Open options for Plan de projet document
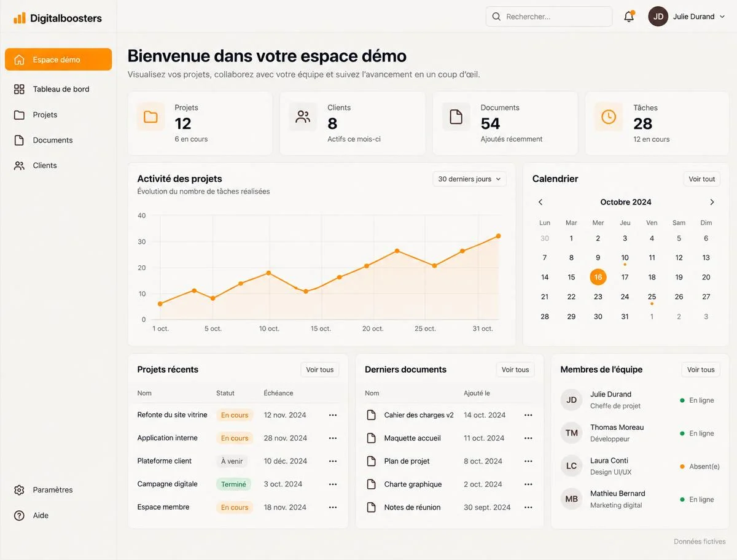The image size is (737, 560). click(528, 461)
